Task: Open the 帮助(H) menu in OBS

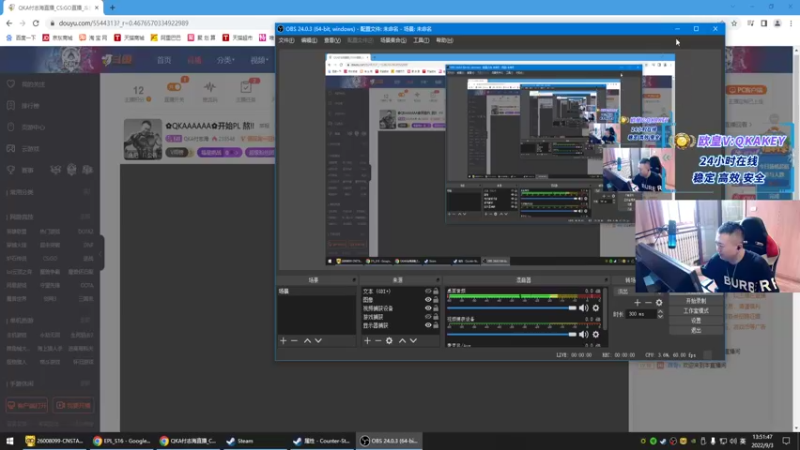Action: tap(444, 40)
